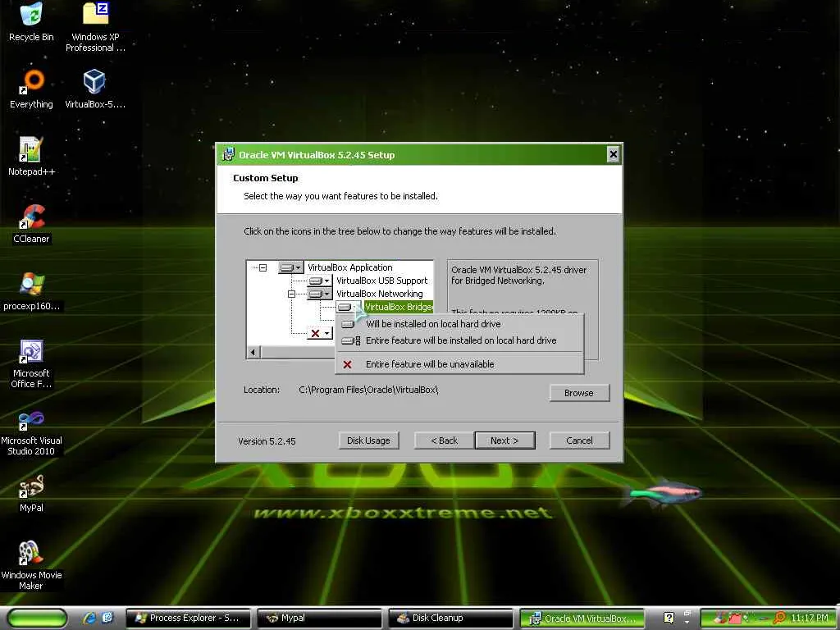Switch to Process Explorer taskbar button

pos(188,619)
